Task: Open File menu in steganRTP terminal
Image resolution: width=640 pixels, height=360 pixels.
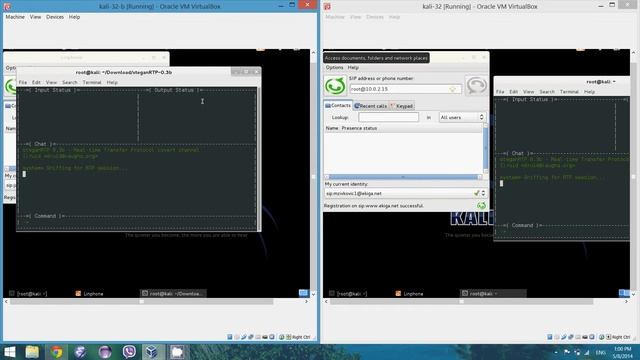Action: coord(23,82)
